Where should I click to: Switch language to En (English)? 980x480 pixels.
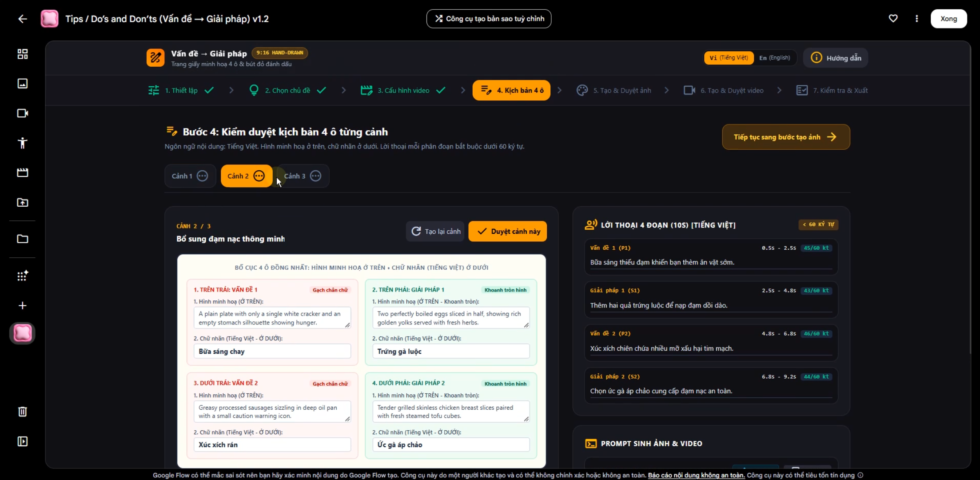click(x=774, y=58)
